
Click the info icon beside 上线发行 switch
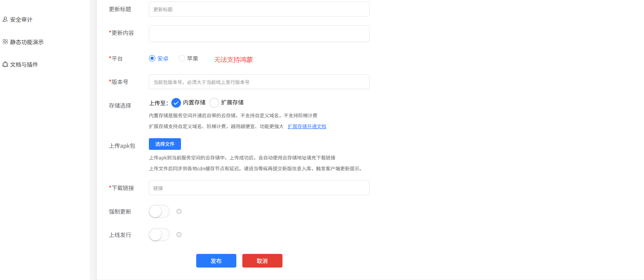click(x=179, y=235)
